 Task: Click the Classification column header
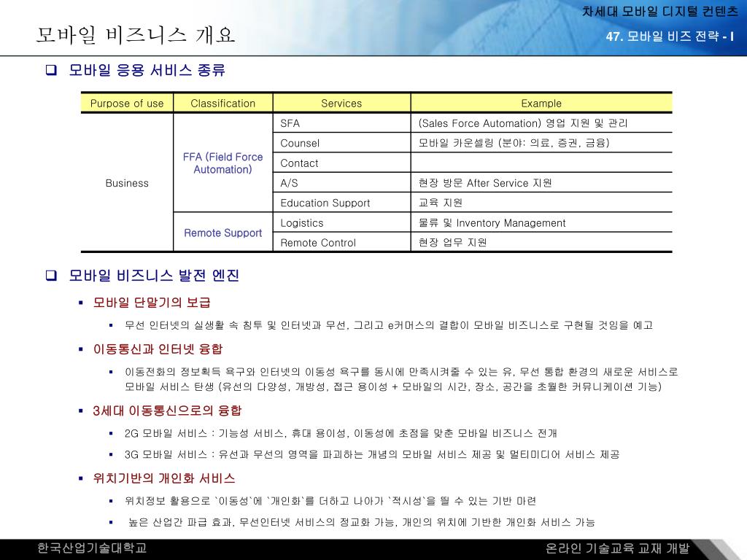click(223, 104)
